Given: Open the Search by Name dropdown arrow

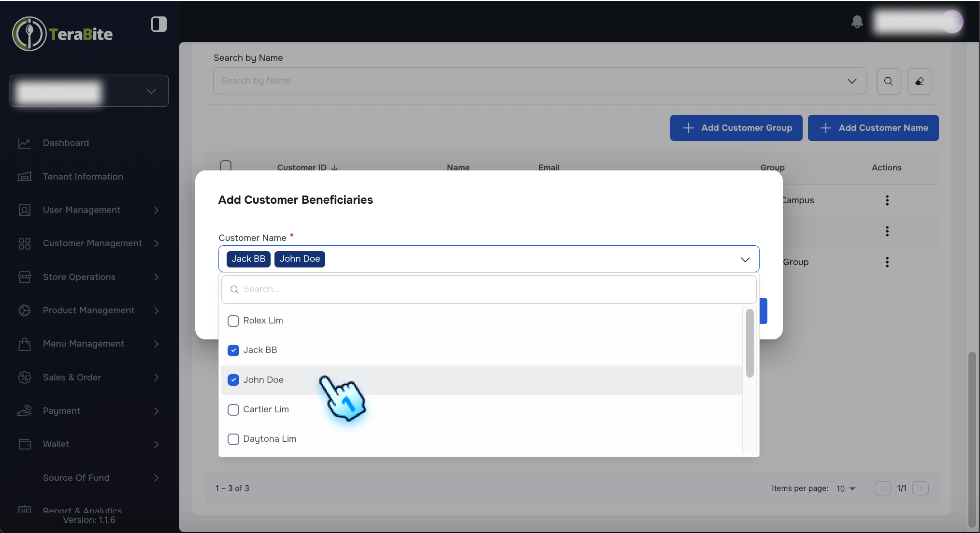Looking at the screenshot, I should pyautogui.click(x=851, y=81).
